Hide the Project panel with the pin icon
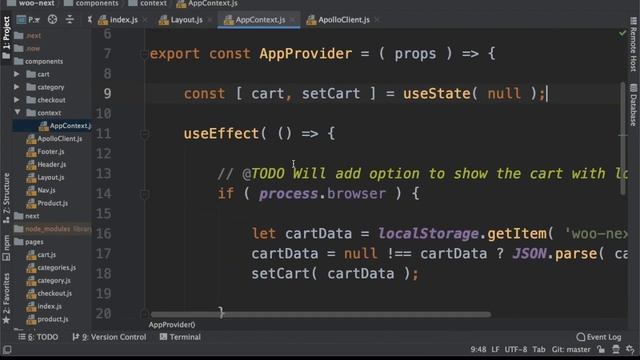Image resolution: width=640 pixels, height=360 pixels. (x=89, y=19)
